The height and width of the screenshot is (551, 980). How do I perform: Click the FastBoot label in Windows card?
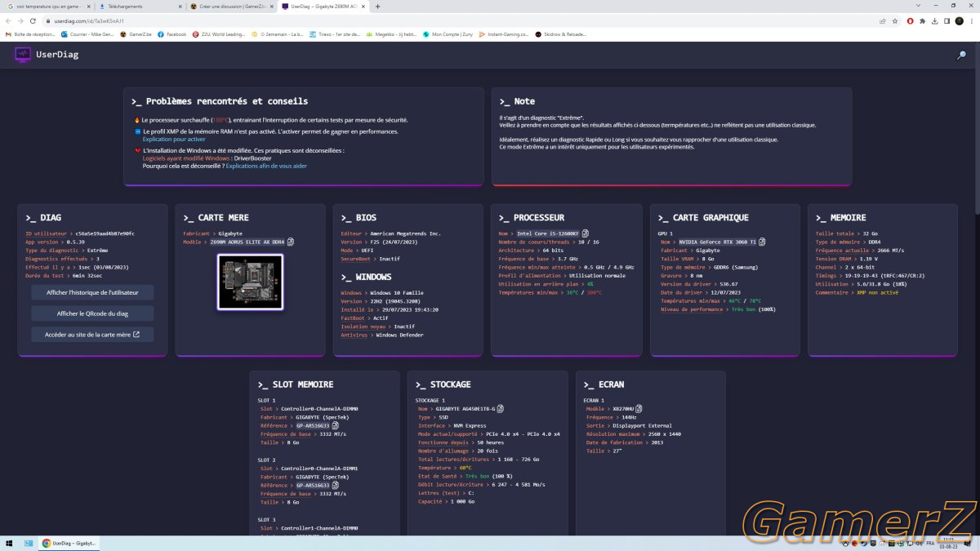pos(353,318)
